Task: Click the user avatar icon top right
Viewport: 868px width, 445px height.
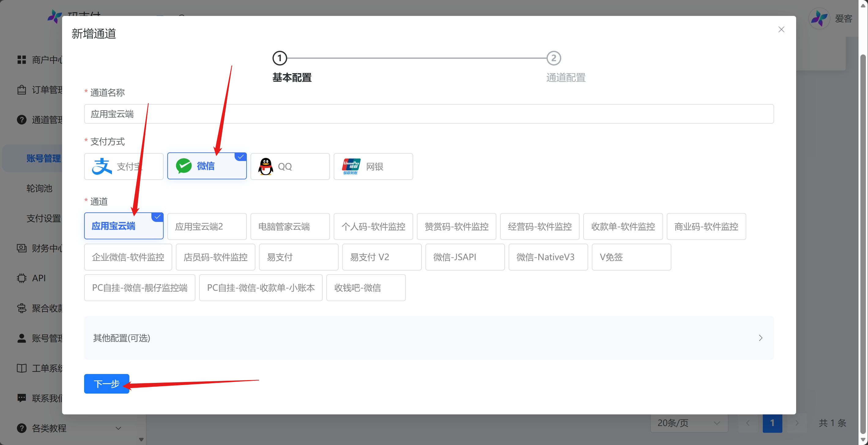Action: [x=819, y=18]
